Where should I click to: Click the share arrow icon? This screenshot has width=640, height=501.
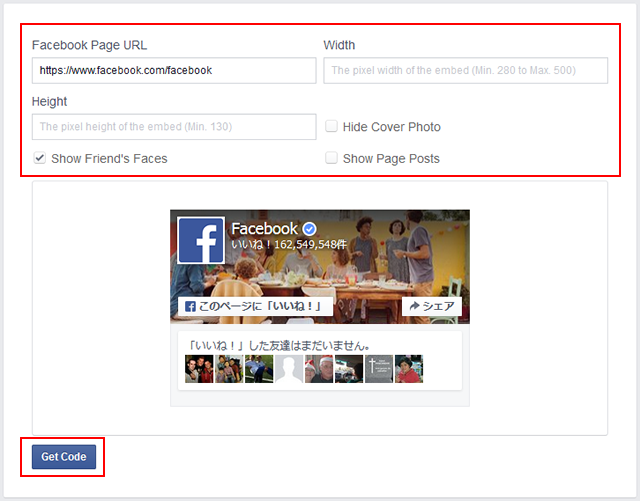click(x=414, y=306)
